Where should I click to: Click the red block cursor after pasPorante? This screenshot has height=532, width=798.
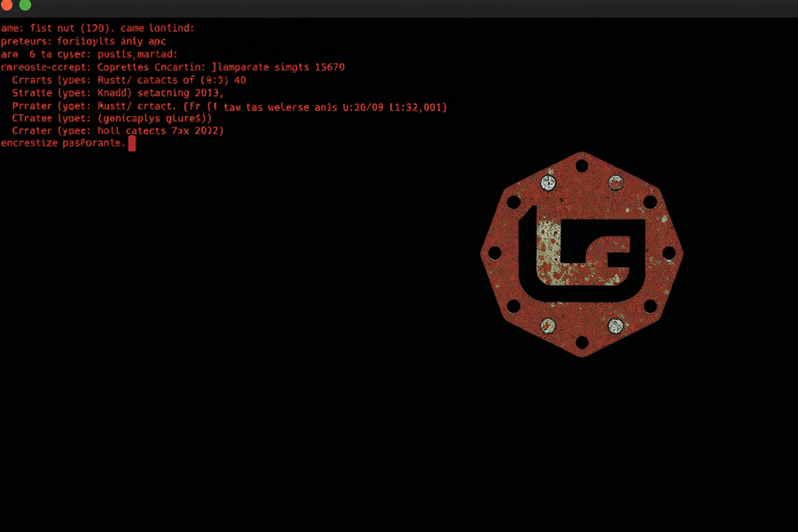[x=132, y=144]
